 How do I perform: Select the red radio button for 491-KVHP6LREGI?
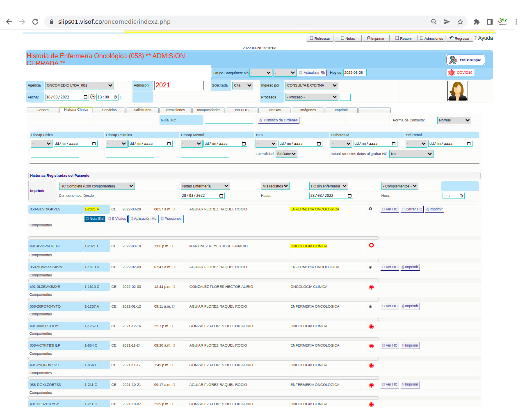coord(371,245)
